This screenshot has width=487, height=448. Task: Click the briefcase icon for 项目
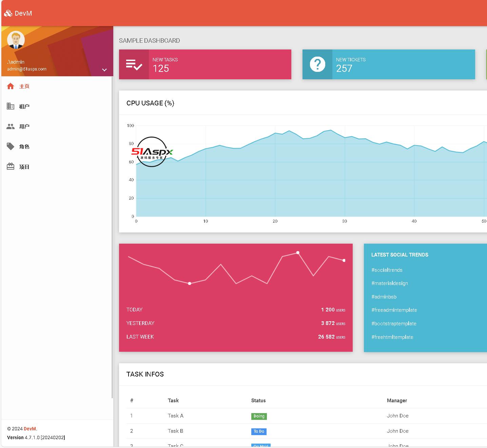[11, 166]
